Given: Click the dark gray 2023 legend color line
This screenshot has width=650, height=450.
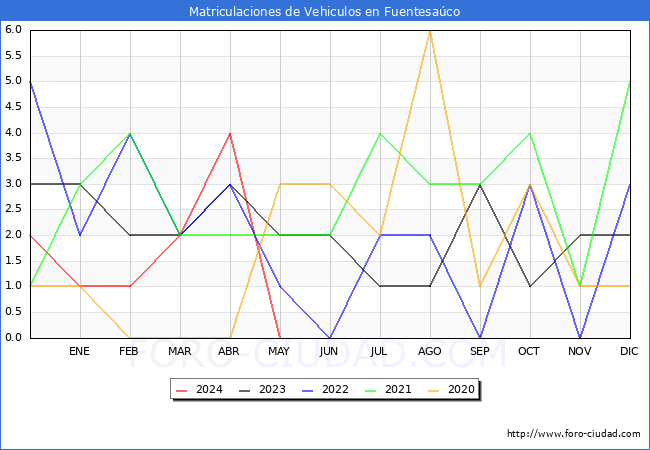Looking at the screenshot, I should point(245,390).
